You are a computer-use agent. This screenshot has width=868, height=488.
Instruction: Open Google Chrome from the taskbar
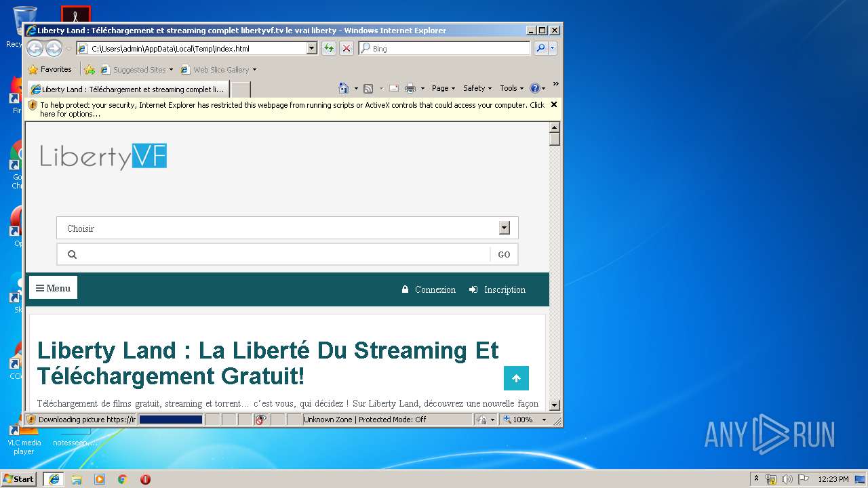coord(123,479)
